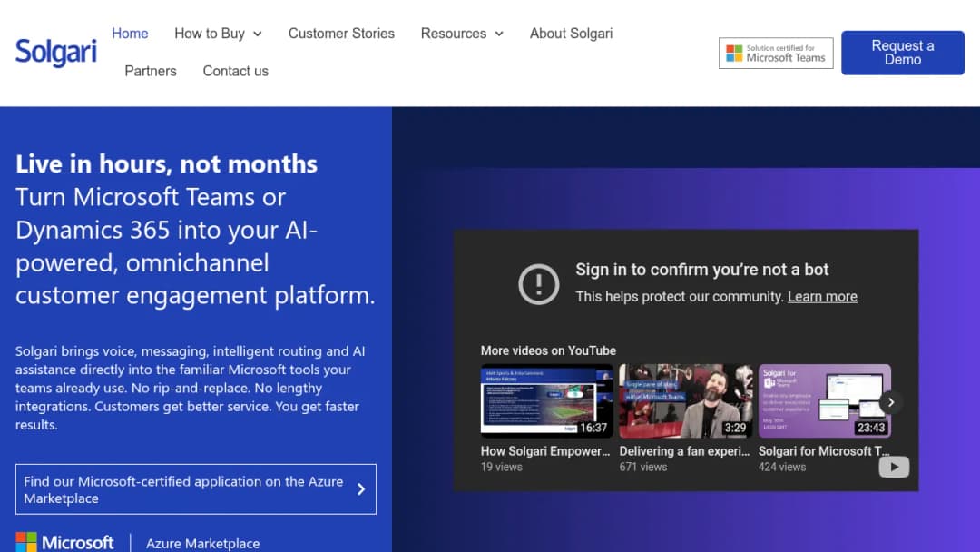Image resolution: width=980 pixels, height=552 pixels.
Task: Click the Microsoft Azure Marketplace logo
Action: (x=138, y=543)
